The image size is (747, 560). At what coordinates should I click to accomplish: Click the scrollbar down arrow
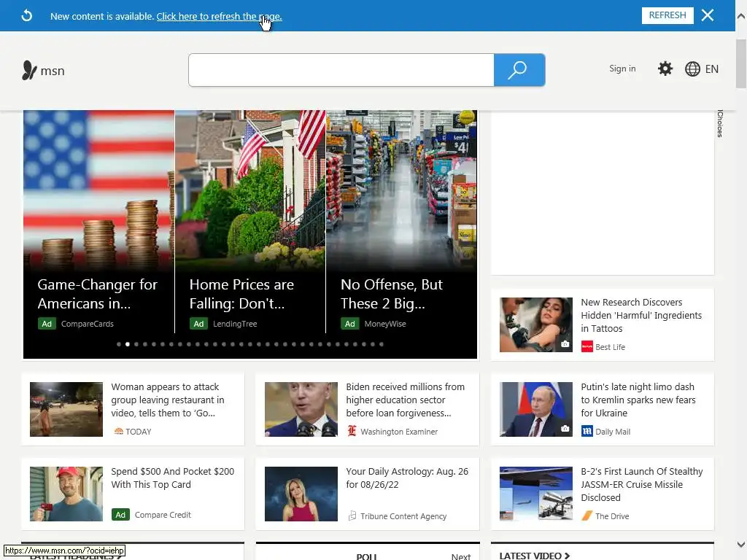coord(741,544)
